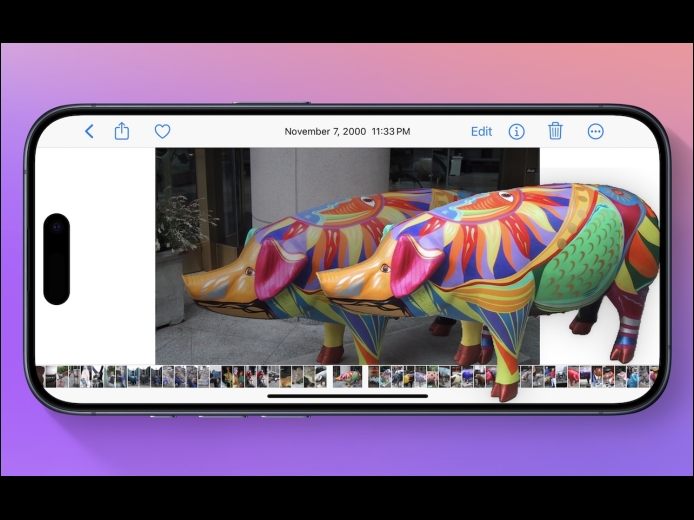Delete the photo using the trash icon
This screenshot has width=694, height=520.
pos(555,131)
